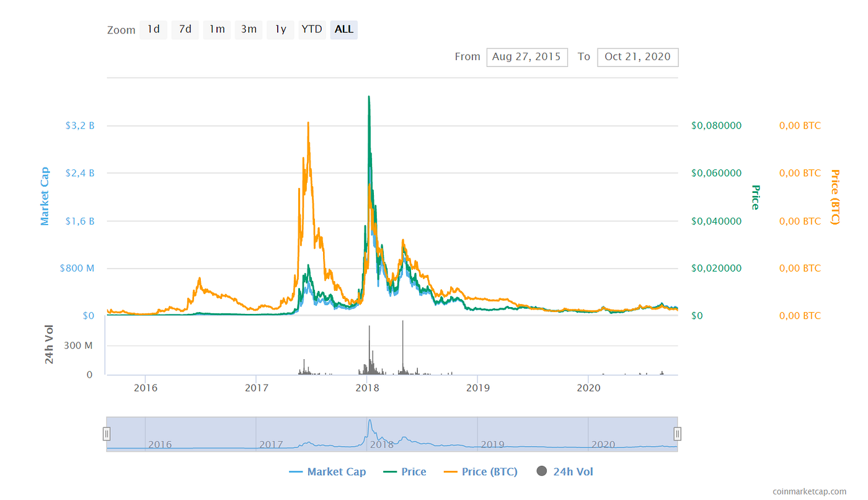Open the To date field showing Oct 21, 2020
The width and height of the screenshot is (868, 500).
pyautogui.click(x=637, y=56)
